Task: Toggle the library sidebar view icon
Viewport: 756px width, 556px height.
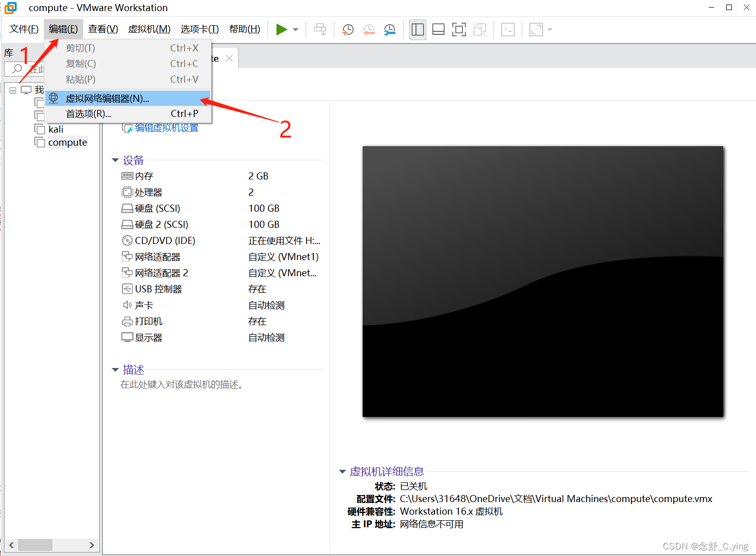Action: pyautogui.click(x=418, y=30)
